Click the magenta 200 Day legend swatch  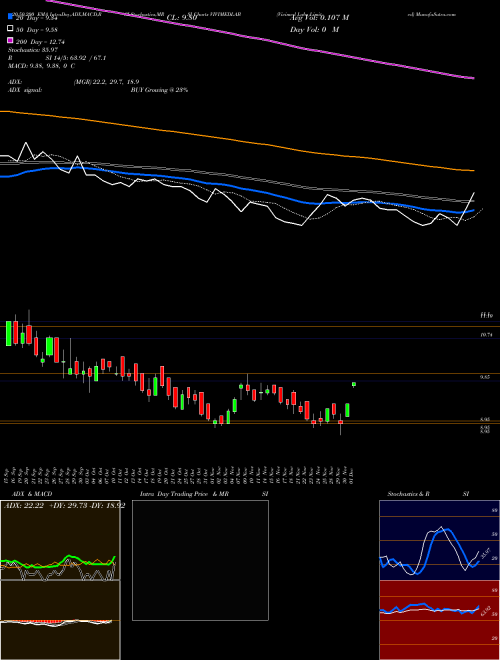[x=10, y=41]
